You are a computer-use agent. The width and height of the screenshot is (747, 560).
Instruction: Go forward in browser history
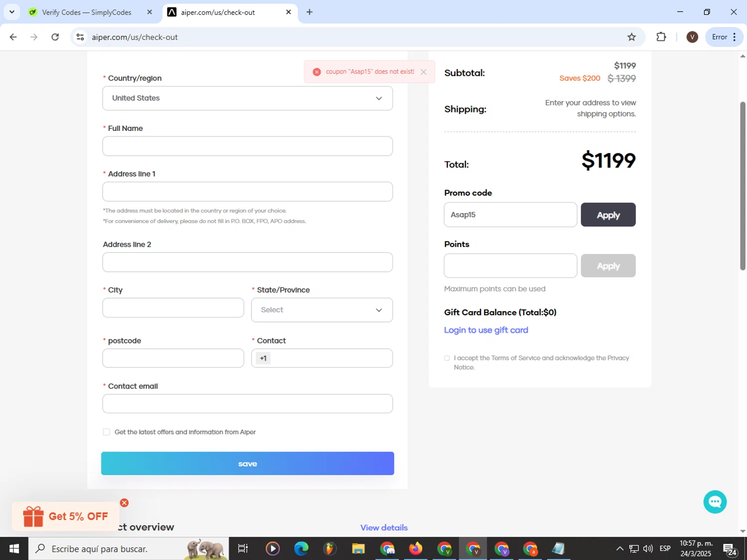click(x=34, y=37)
